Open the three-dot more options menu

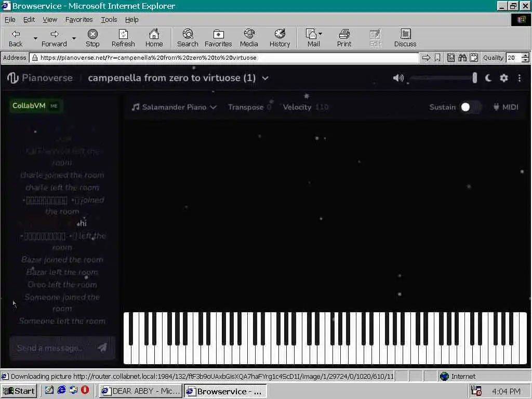520,78
